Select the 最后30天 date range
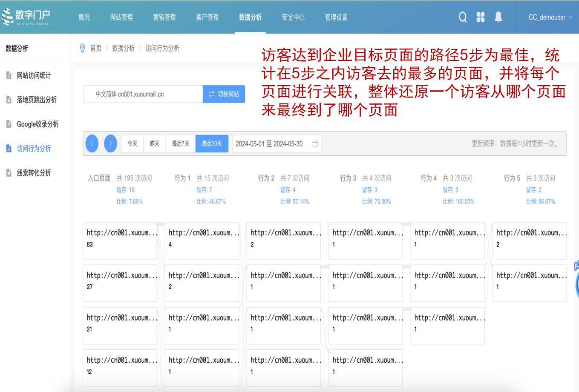Image resolution: width=579 pixels, height=392 pixels. (x=212, y=143)
